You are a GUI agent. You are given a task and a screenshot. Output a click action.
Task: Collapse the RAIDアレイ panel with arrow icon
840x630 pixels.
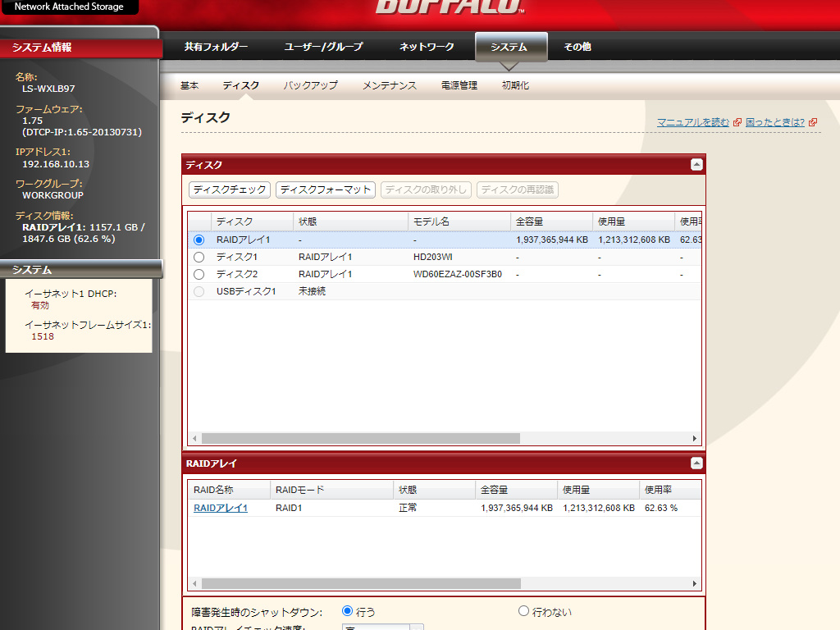696,463
